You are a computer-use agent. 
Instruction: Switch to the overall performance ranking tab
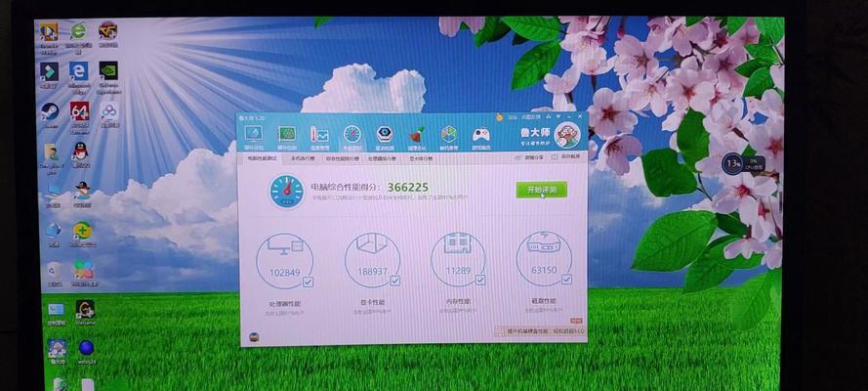[x=342, y=158]
